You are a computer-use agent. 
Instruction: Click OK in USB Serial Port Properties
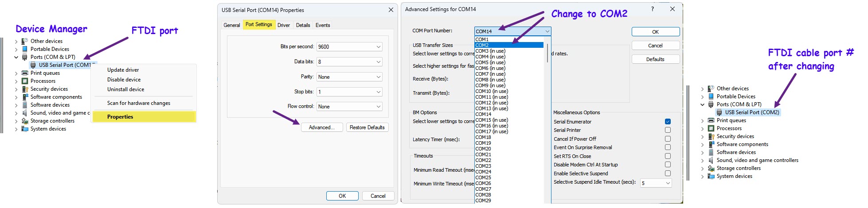pyautogui.click(x=342, y=196)
